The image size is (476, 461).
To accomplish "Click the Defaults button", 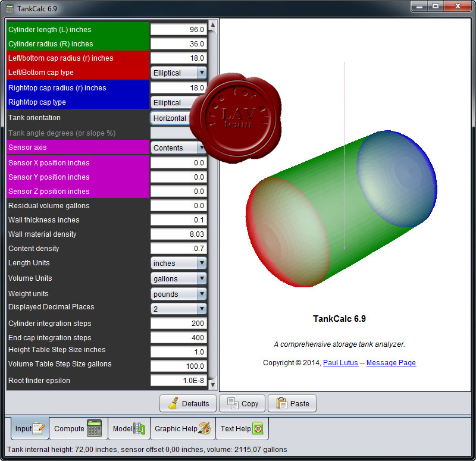I will [x=188, y=403].
